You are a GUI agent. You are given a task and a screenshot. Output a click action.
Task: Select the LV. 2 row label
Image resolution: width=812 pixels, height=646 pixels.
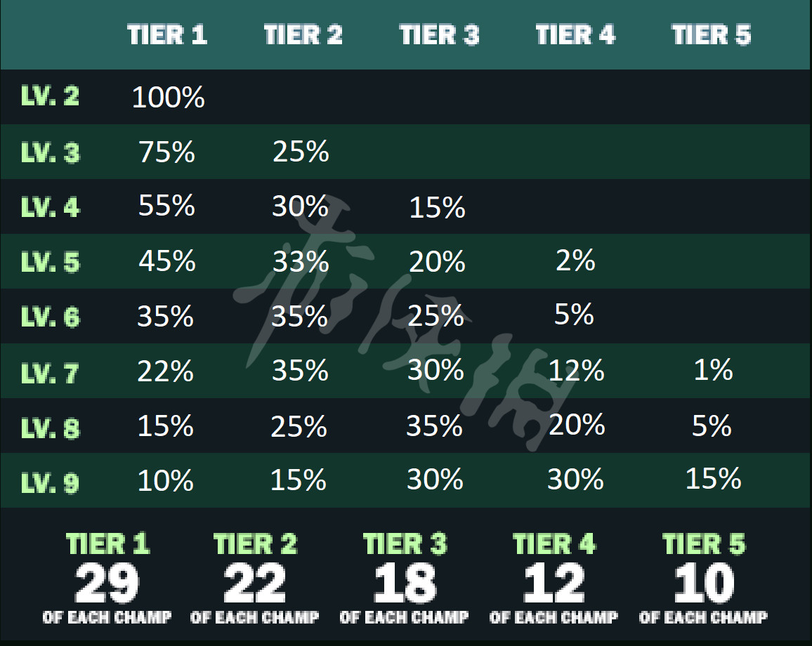coord(50,97)
